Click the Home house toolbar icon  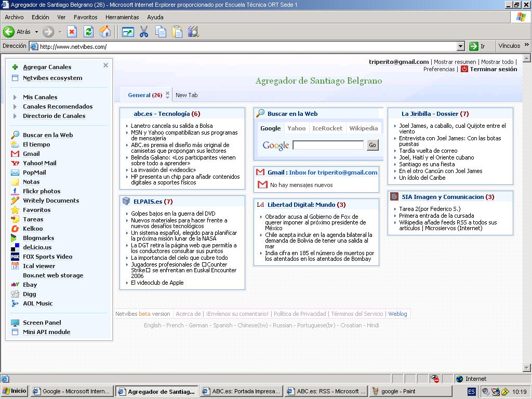pyautogui.click(x=105, y=32)
